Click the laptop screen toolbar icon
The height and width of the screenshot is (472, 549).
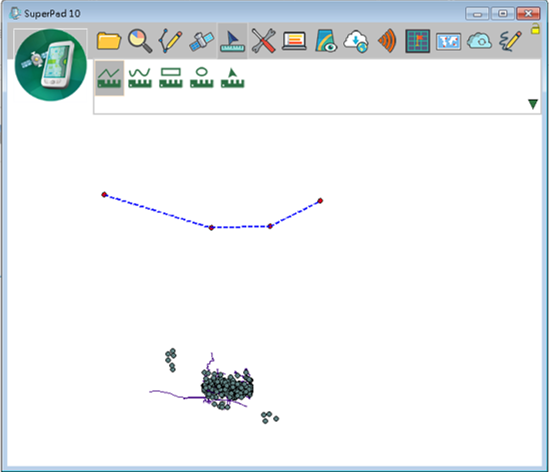(294, 41)
